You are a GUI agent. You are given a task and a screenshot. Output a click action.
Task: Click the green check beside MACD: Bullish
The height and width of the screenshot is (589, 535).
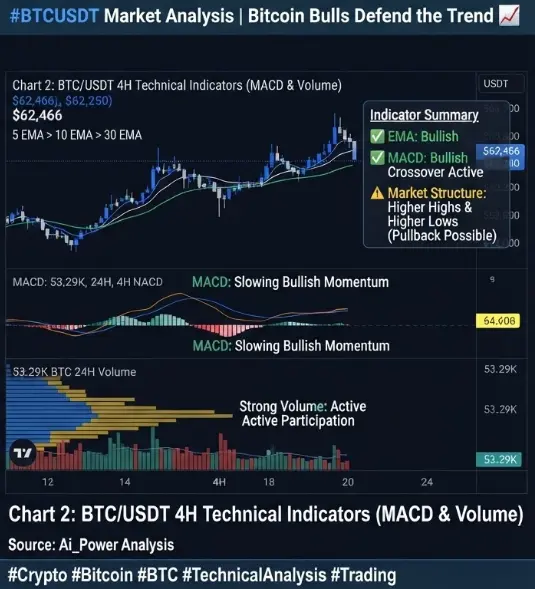pyautogui.click(x=377, y=158)
